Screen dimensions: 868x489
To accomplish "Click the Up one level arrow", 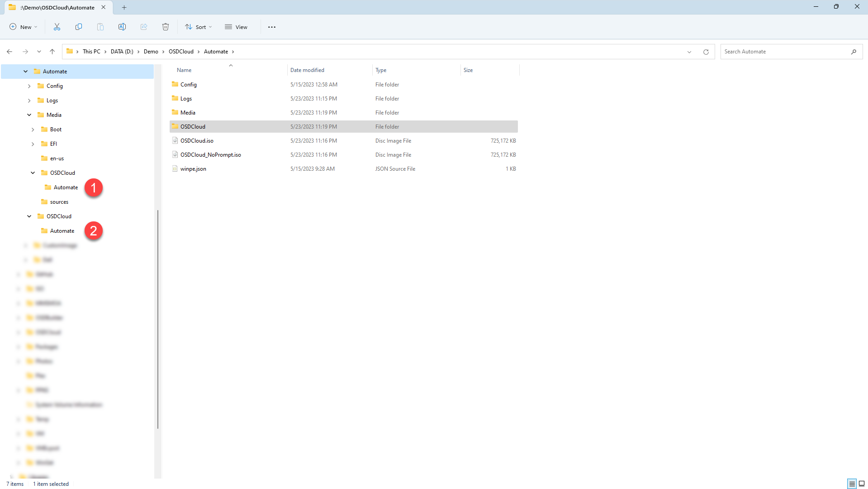I will tap(52, 52).
